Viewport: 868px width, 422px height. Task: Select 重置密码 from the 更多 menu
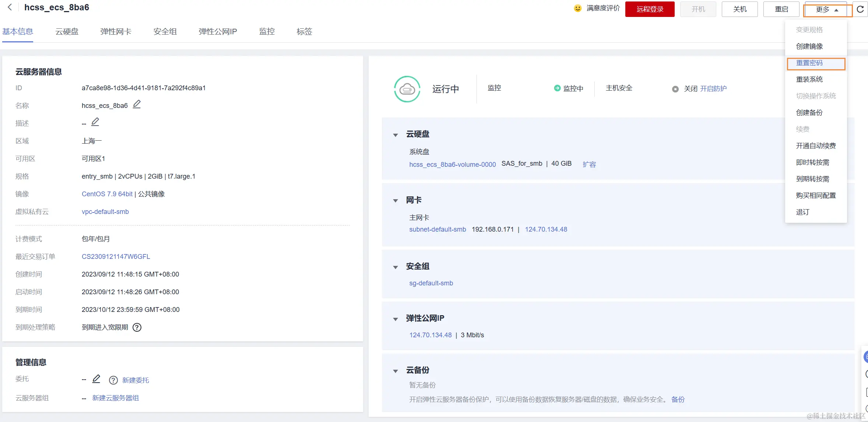coord(810,63)
